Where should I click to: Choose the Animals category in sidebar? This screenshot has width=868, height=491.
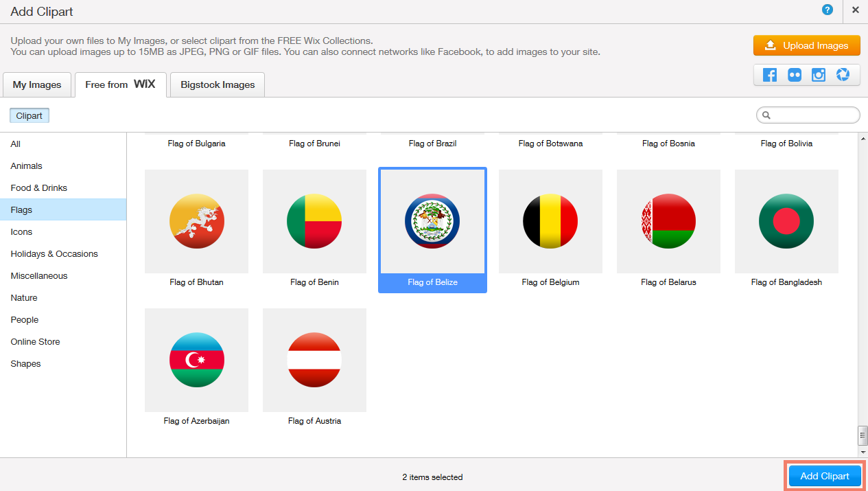pos(27,166)
